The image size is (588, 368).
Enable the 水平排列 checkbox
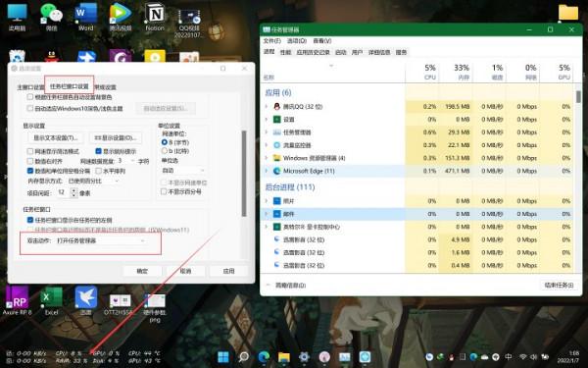coord(99,171)
